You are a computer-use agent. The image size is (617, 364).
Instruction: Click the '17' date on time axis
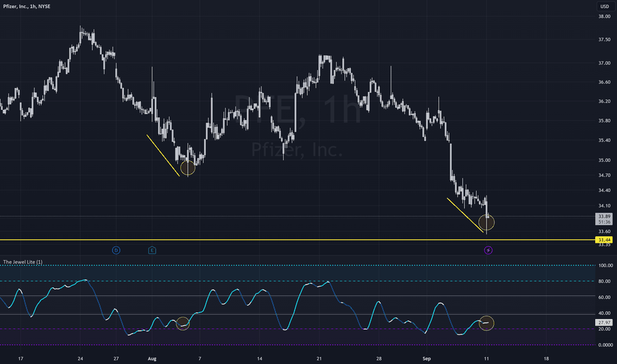coord(21,359)
